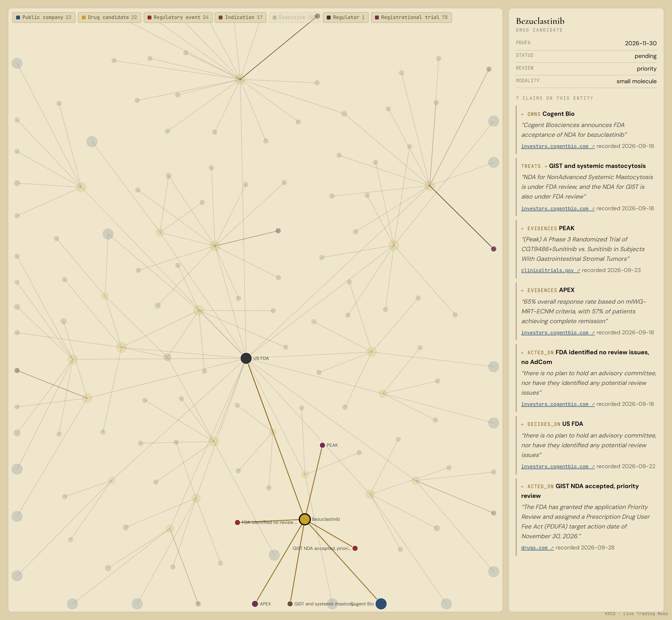Screen dimensions: 672x620
Task: Select the GIST and systemic mastocytosis node
Action: [x=290, y=604]
